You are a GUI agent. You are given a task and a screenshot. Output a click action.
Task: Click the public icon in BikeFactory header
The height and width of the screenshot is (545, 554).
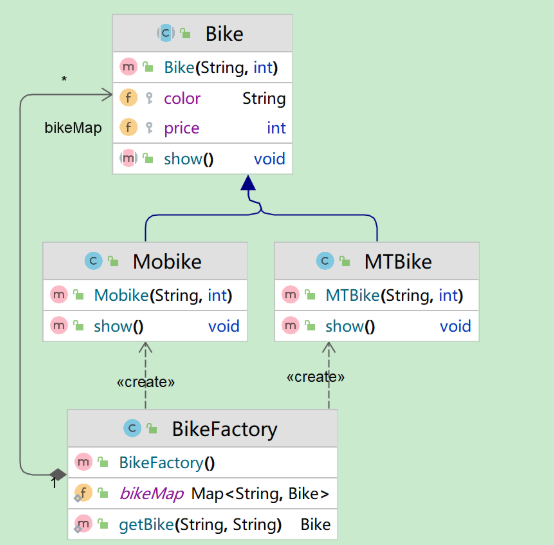pos(152,429)
